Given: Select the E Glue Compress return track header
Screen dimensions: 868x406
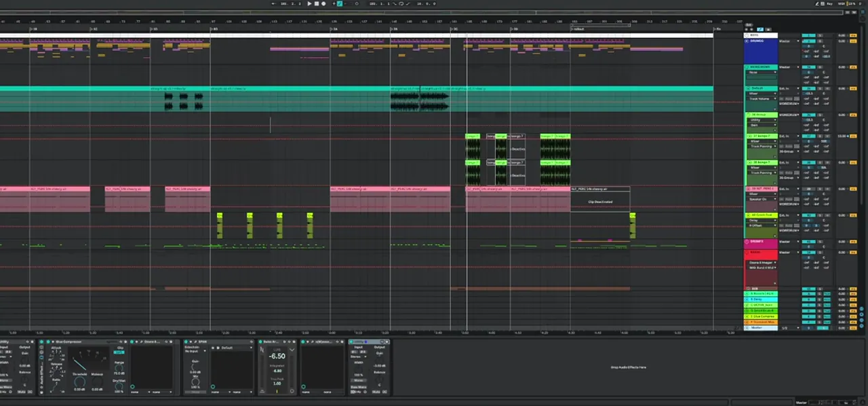Looking at the screenshot, I should pyautogui.click(x=761, y=316).
